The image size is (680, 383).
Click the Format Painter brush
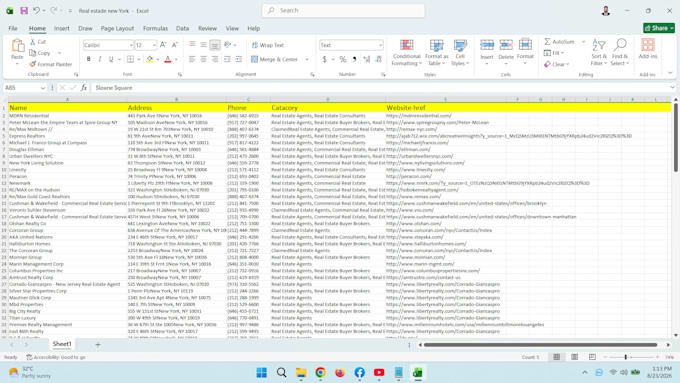(33, 64)
